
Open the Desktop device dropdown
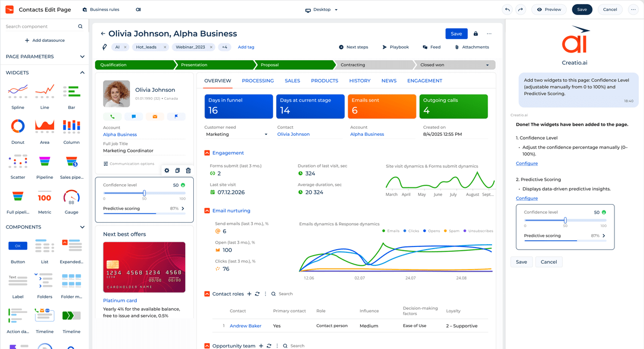point(322,10)
